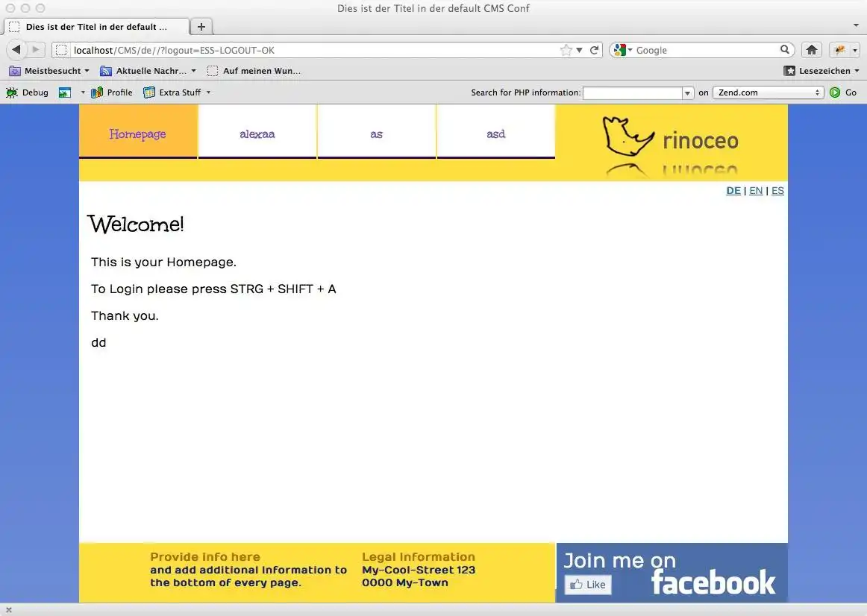Click the 'Provide Info here' footer heading
The image size is (867, 616).
[x=205, y=557]
